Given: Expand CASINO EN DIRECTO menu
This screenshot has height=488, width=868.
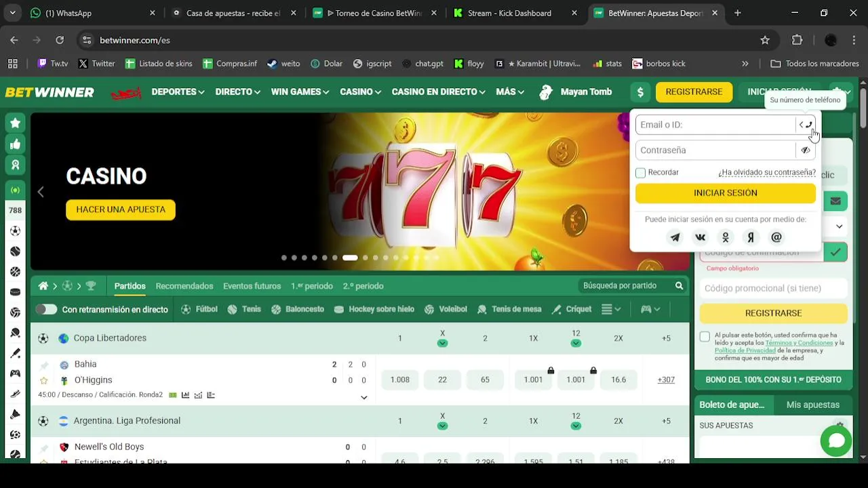Looking at the screenshot, I should coord(438,91).
